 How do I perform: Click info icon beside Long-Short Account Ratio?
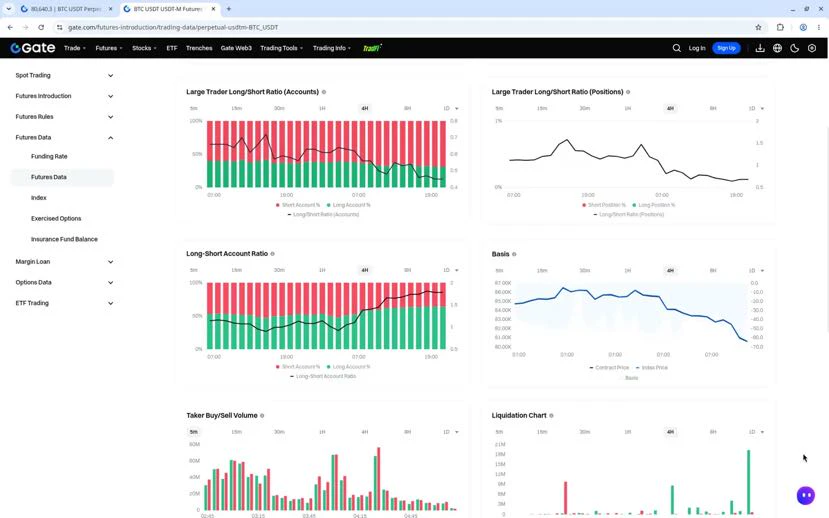coord(273,254)
